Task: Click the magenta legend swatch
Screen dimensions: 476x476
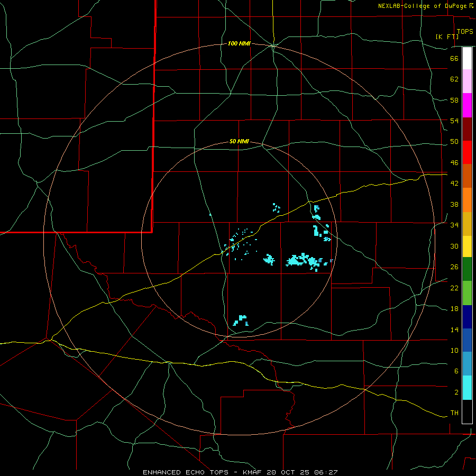Action: pos(467,105)
